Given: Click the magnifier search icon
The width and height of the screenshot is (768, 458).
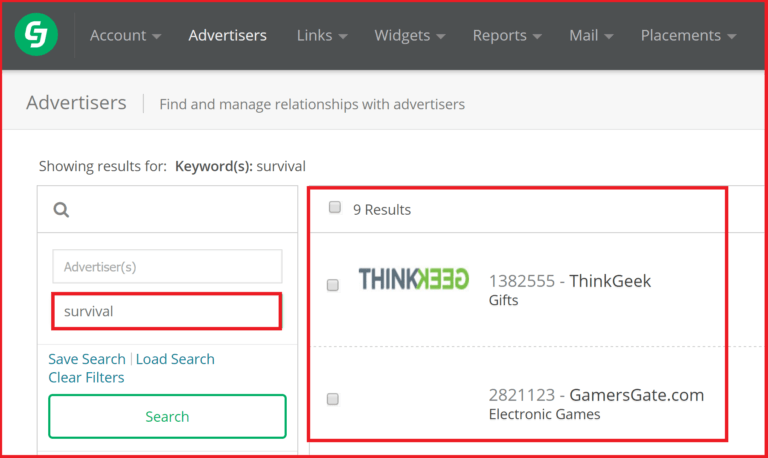Looking at the screenshot, I should pyautogui.click(x=61, y=210).
